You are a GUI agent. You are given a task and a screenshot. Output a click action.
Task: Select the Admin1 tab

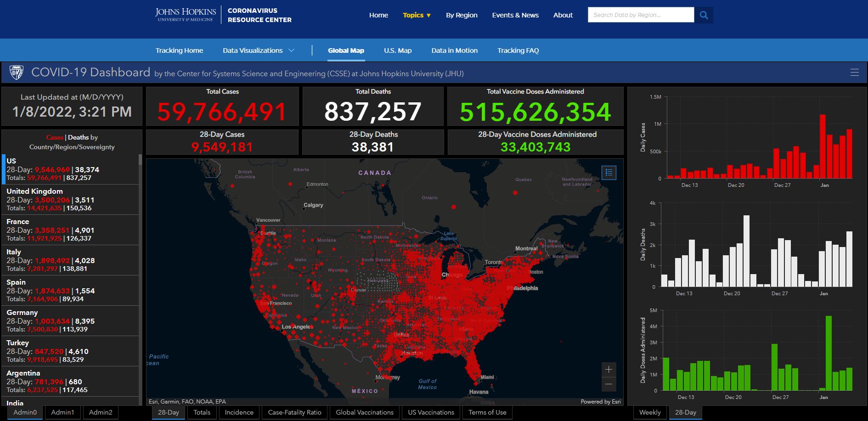click(62, 412)
